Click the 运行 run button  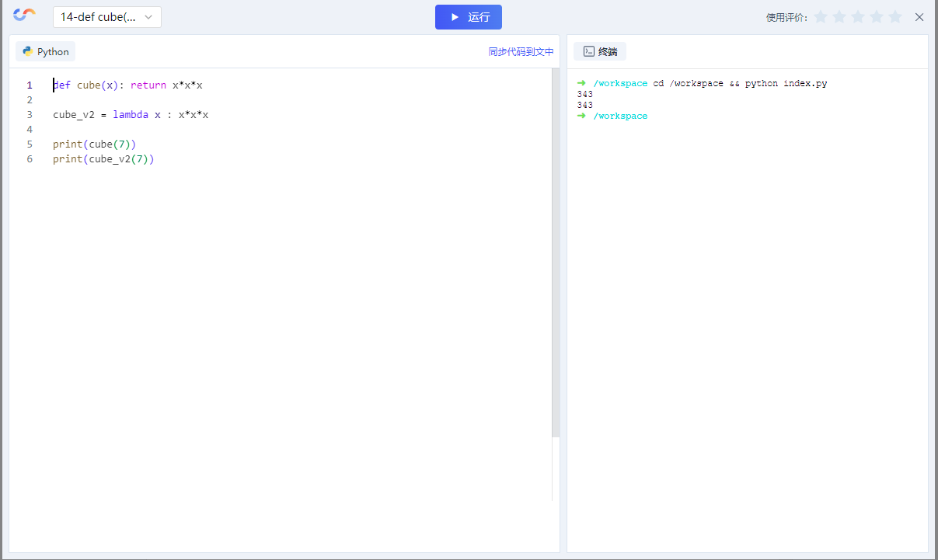[x=469, y=16]
